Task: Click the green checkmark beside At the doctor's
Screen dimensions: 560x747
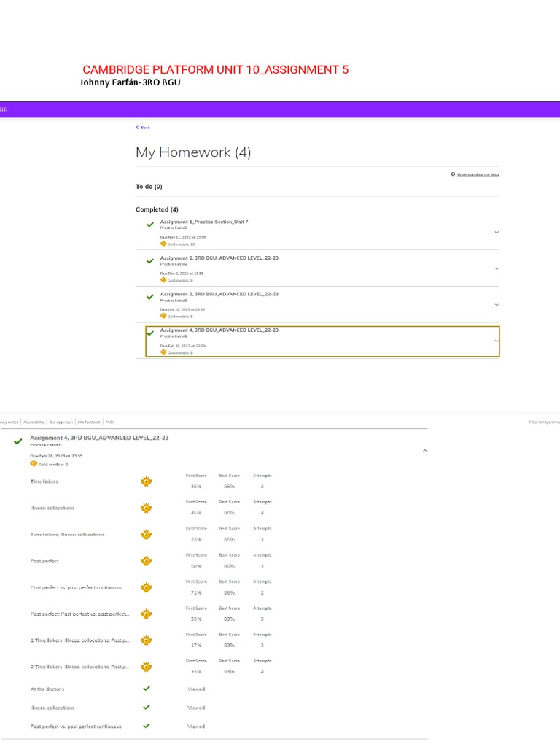Action: [x=146, y=689]
